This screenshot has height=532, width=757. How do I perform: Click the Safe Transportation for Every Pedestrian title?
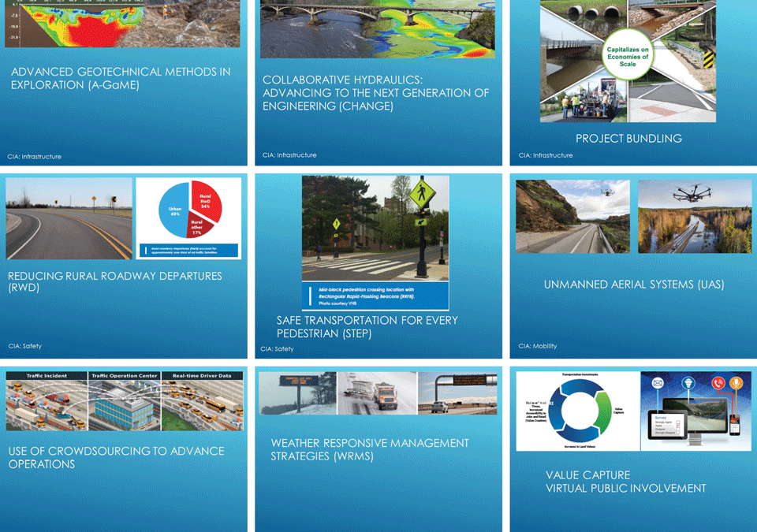click(368, 327)
